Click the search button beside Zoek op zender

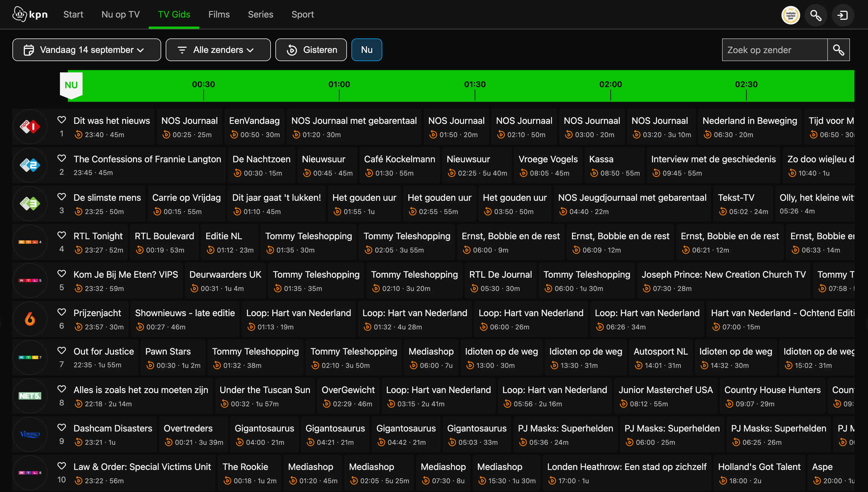coord(838,50)
